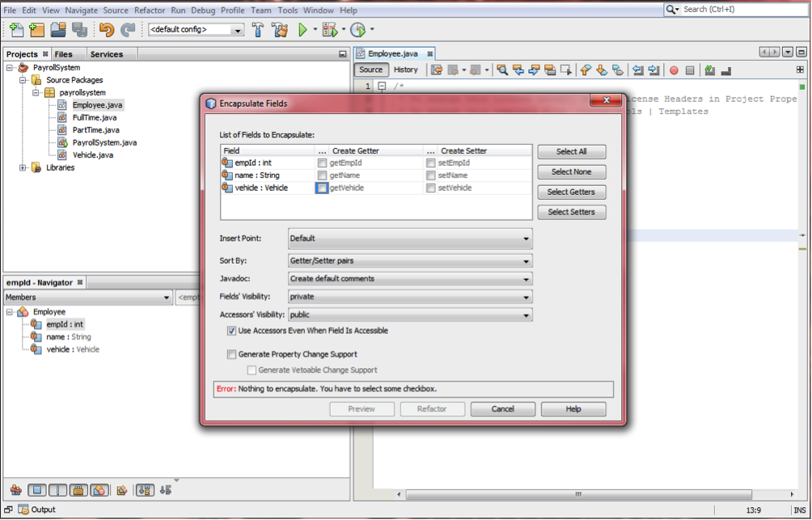
Task: Open the Insert Point dropdown
Action: (409, 239)
